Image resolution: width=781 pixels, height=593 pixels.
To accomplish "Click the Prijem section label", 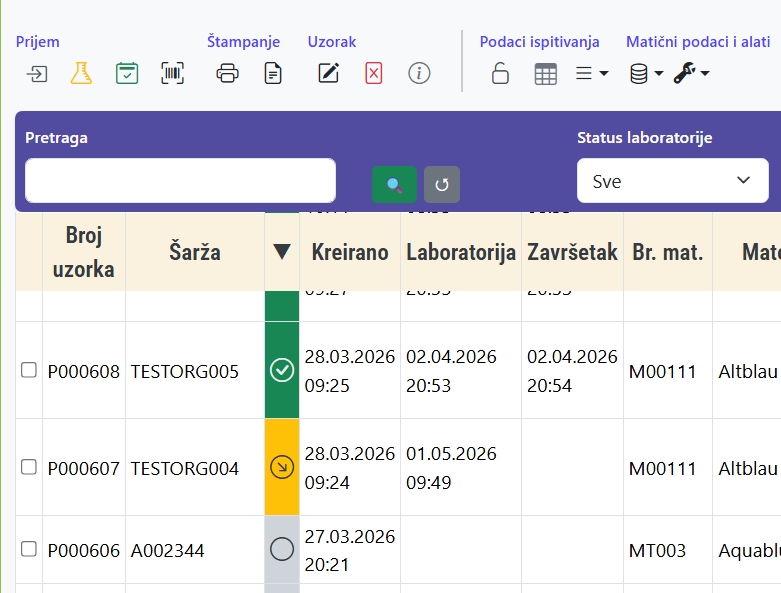I will tap(37, 42).
